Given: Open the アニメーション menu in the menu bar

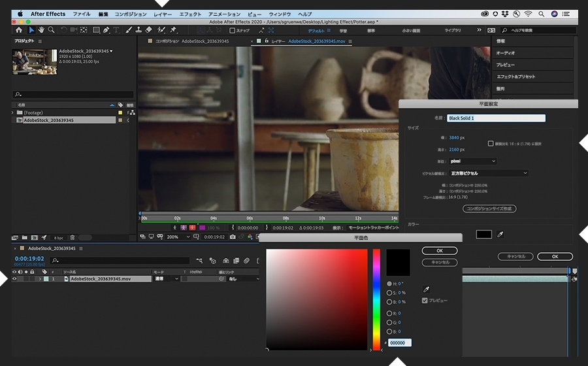Looking at the screenshot, I should [x=224, y=14].
